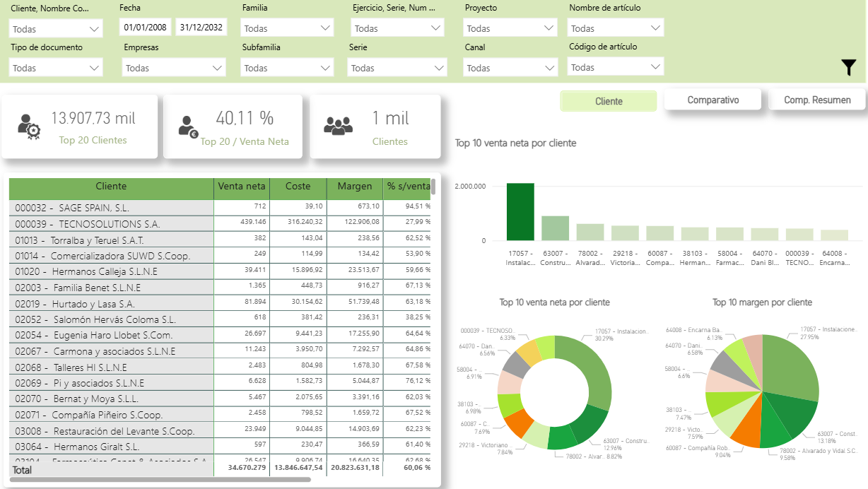Image resolution: width=868 pixels, height=489 pixels.
Task: Open the Código de artículo dropdown
Action: coord(615,67)
